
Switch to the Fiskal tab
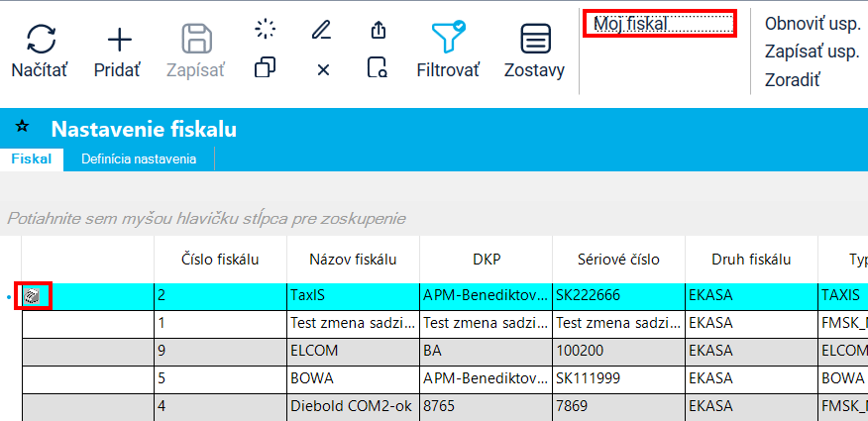[x=32, y=159]
